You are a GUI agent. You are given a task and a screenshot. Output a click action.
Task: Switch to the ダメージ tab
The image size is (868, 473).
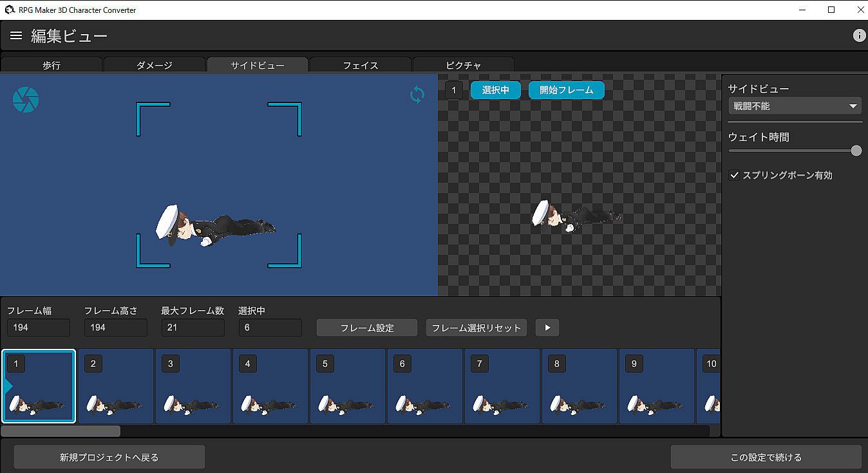click(155, 65)
